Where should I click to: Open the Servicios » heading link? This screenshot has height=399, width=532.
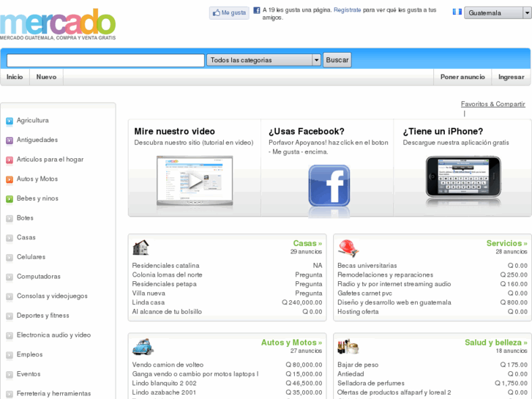(x=506, y=244)
